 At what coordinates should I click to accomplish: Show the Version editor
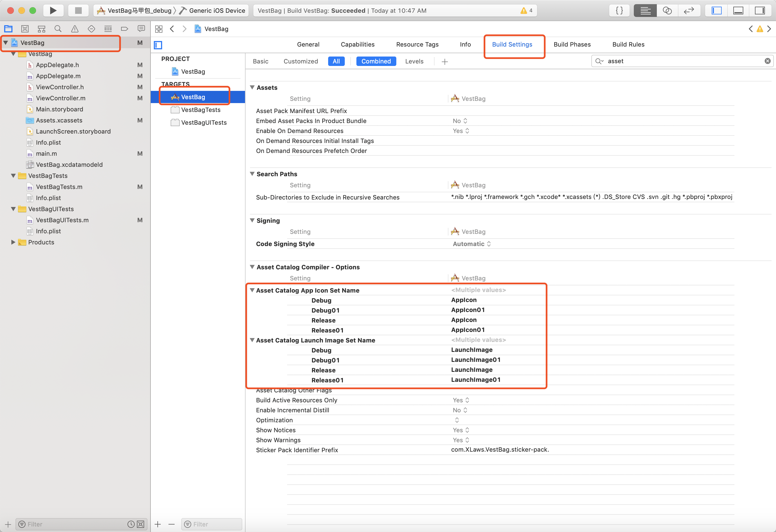tap(689, 10)
